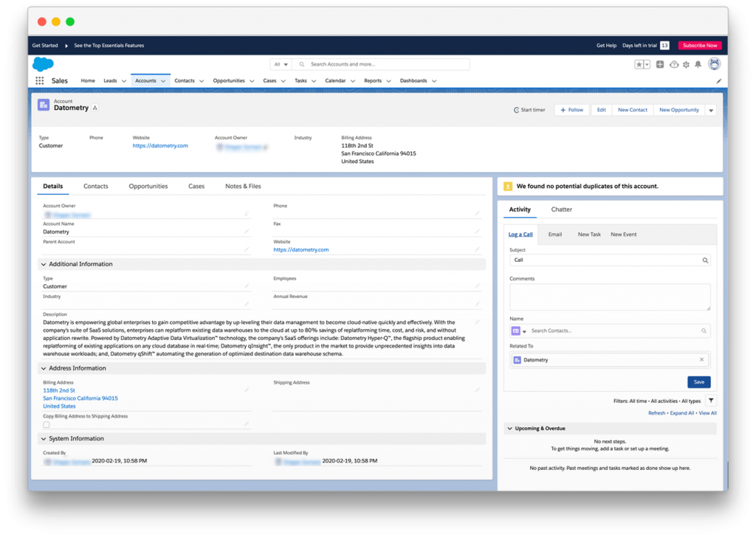Click the Expand All link
756x546 pixels.
point(681,413)
